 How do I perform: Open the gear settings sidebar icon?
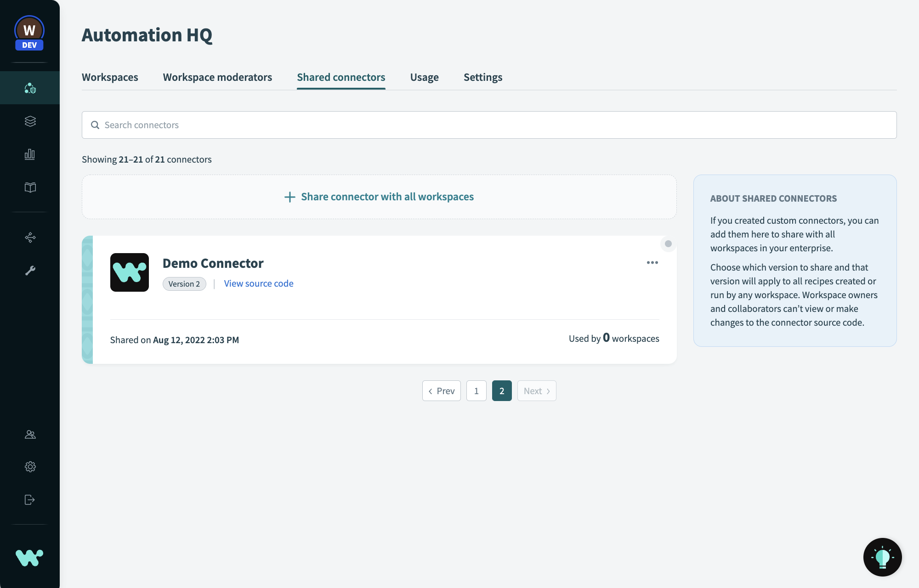coord(30,467)
